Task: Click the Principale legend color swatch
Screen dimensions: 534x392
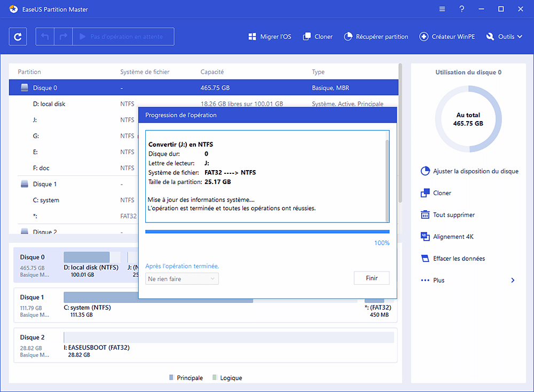Action: 171,378
